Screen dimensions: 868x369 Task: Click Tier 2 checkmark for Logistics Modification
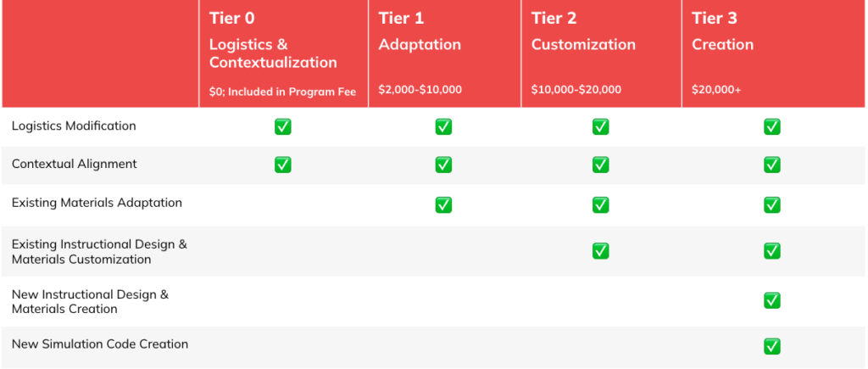tap(601, 127)
